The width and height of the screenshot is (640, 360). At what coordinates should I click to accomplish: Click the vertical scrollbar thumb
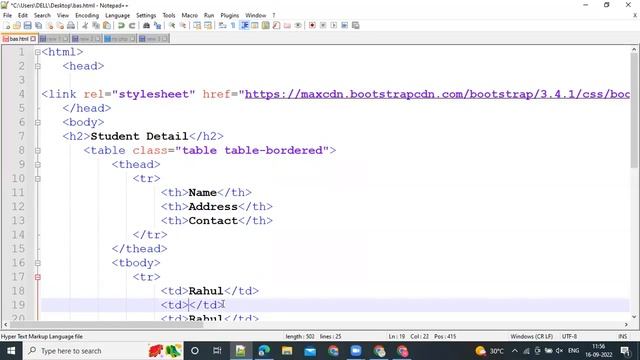[634, 110]
